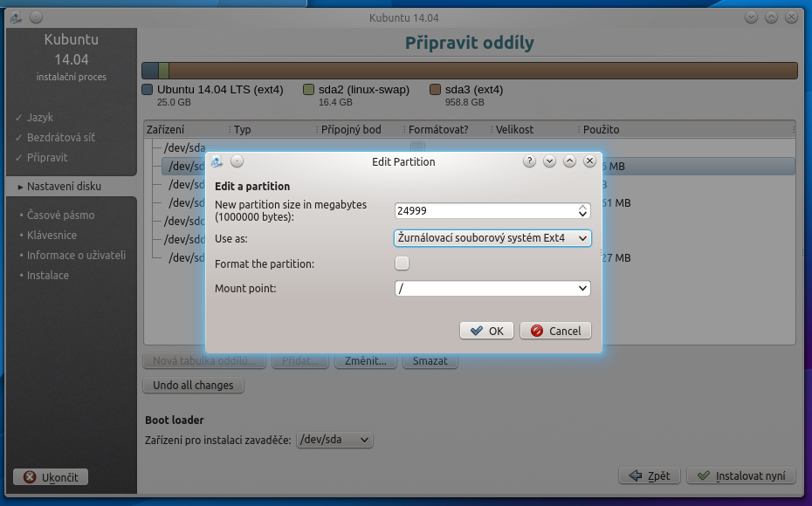Go back with the Zpět button

coord(649,476)
